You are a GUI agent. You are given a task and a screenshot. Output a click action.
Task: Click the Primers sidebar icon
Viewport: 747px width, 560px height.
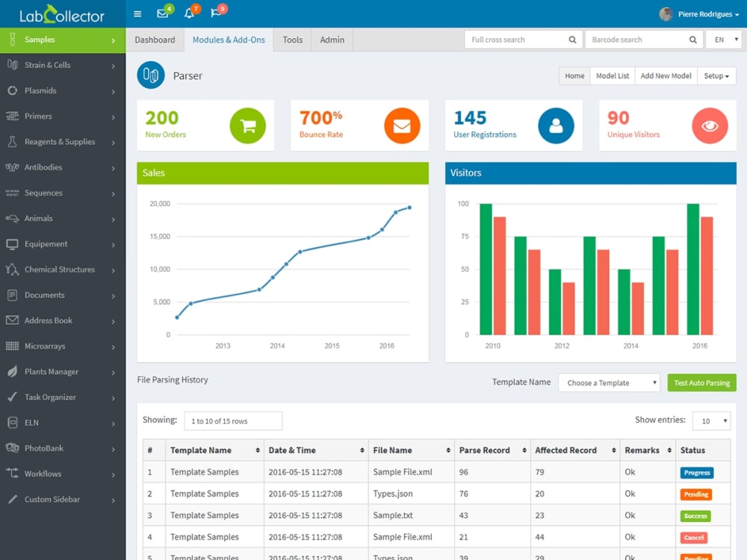click(13, 116)
